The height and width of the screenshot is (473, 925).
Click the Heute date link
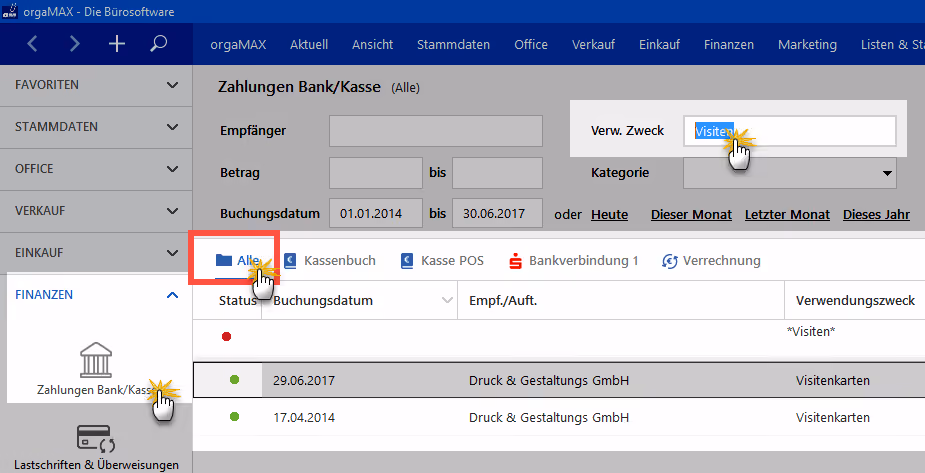pyautogui.click(x=609, y=215)
